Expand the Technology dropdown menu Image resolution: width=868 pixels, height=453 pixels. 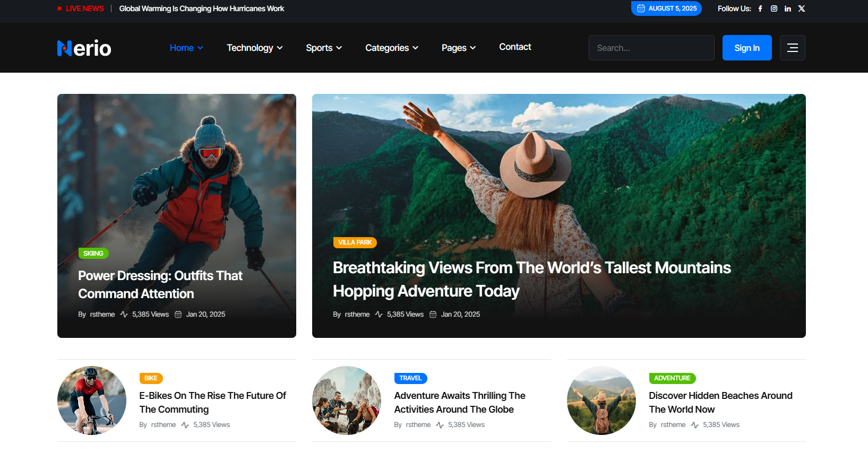tap(254, 48)
